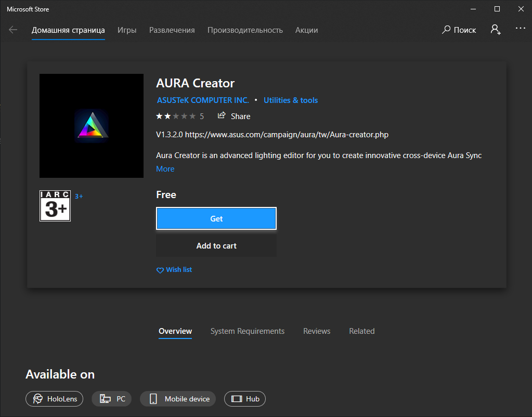
Task: Open ASUSTeK COMPUTER INC. publisher link
Action: [203, 100]
